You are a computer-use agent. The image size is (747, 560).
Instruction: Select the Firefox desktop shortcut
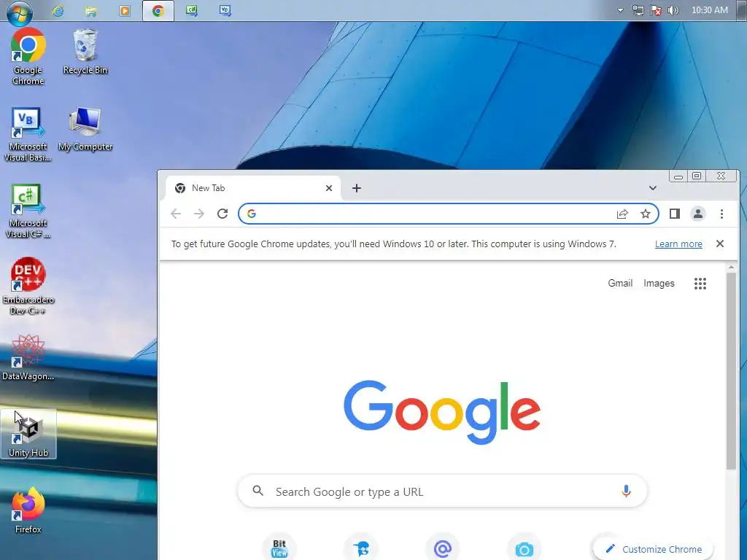coord(28,510)
